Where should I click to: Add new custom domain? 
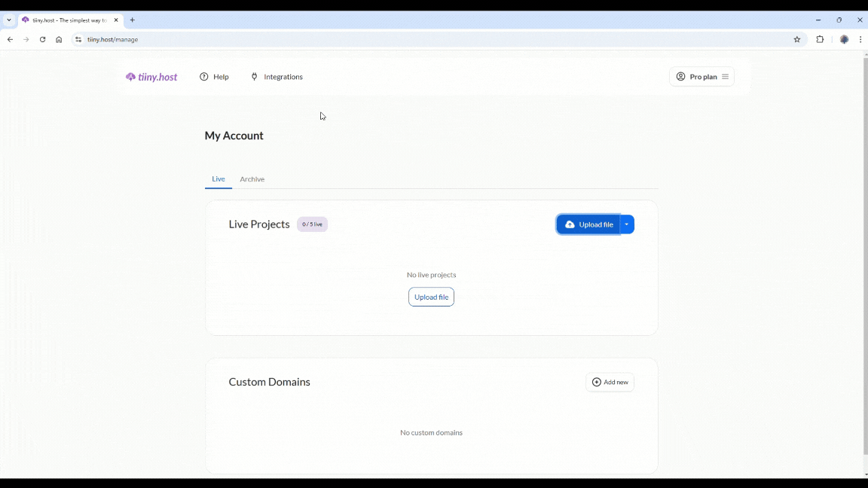pos(610,383)
